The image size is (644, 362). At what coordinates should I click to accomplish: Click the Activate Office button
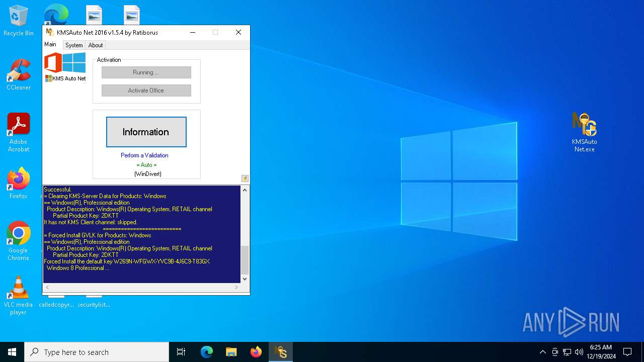[146, 90]
